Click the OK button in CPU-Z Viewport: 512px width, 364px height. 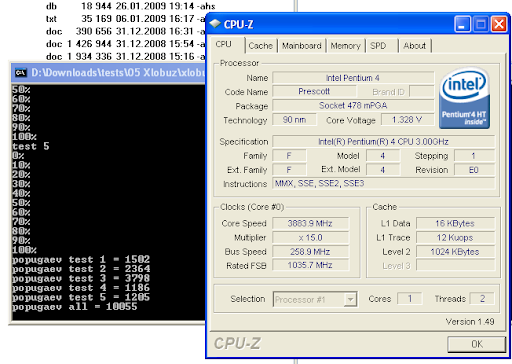click(x=476, y=344)
